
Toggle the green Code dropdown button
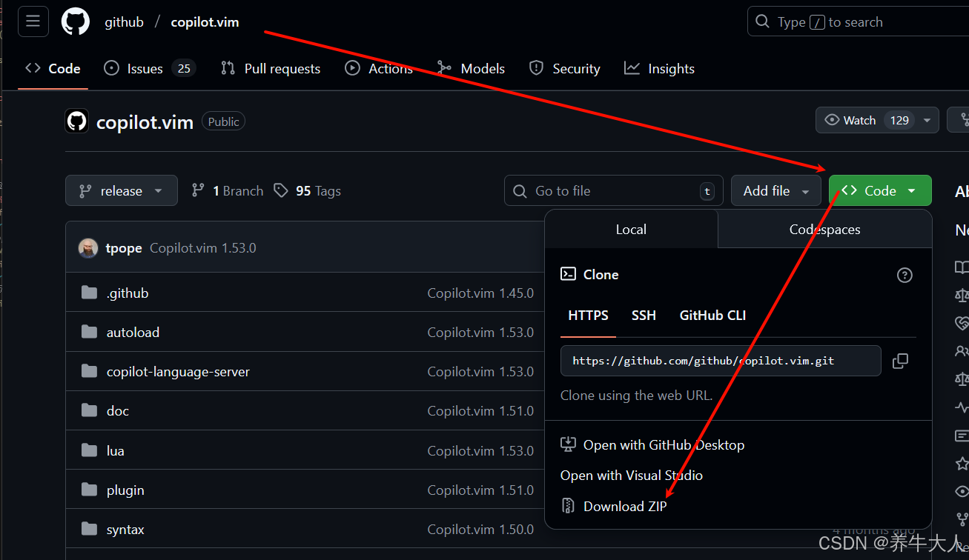point(880,190)
